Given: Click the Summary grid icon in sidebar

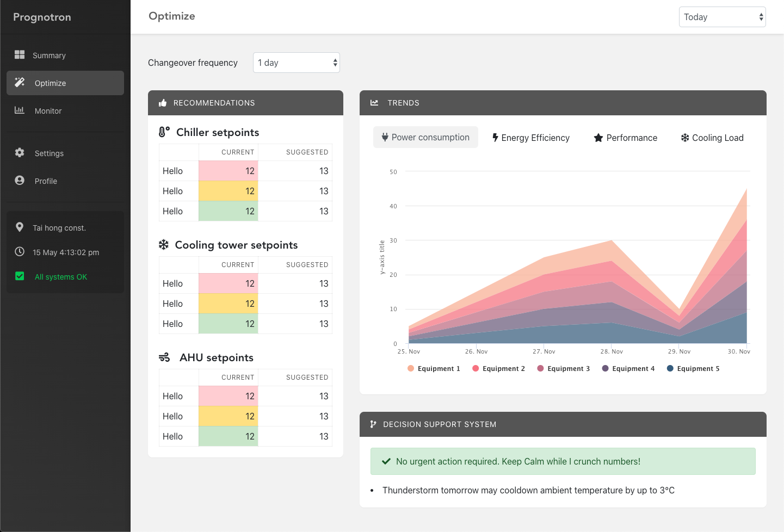Looking at the screenshot, I should [x=20, y=54].
